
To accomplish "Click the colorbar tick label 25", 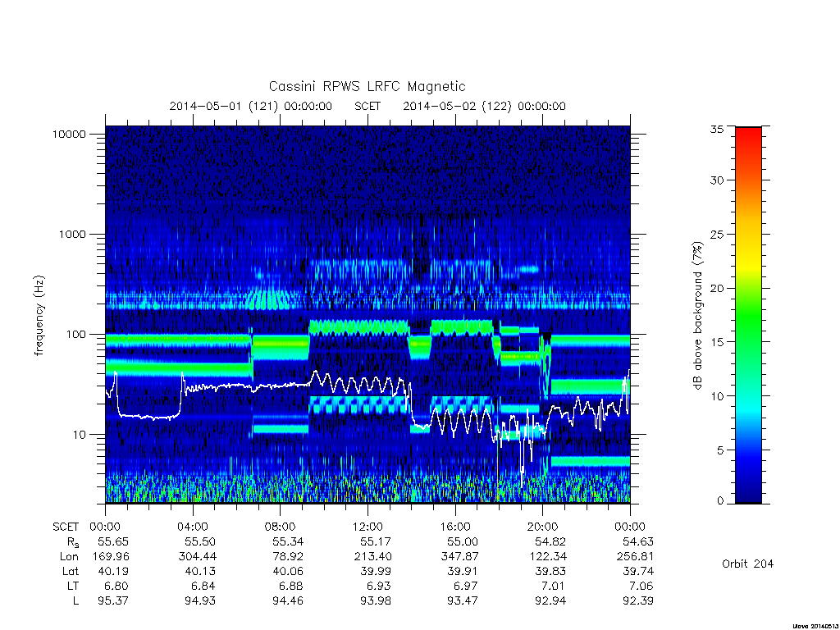I will [716, 235].
